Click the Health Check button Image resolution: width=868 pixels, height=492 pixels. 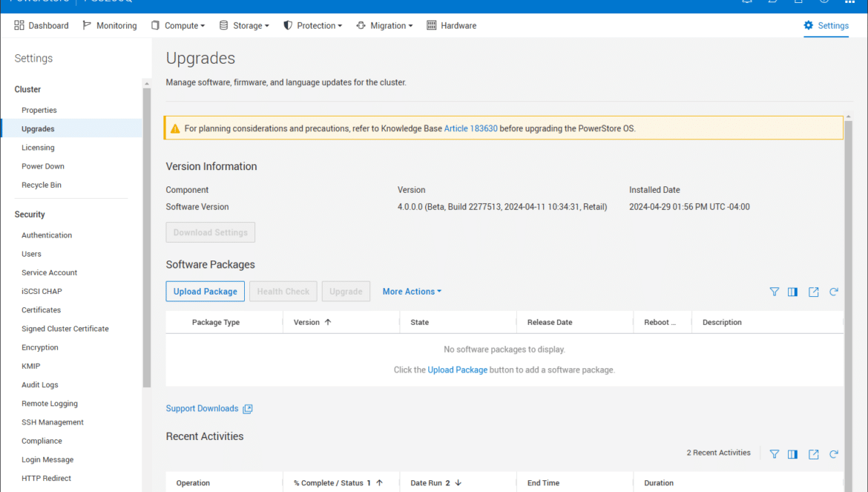pyautogui.click(x=283, y=292)
